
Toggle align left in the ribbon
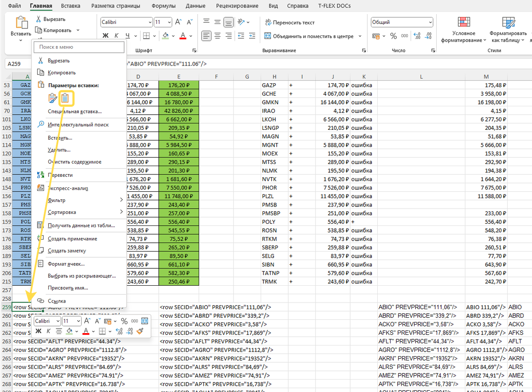(x=206, y=35)
